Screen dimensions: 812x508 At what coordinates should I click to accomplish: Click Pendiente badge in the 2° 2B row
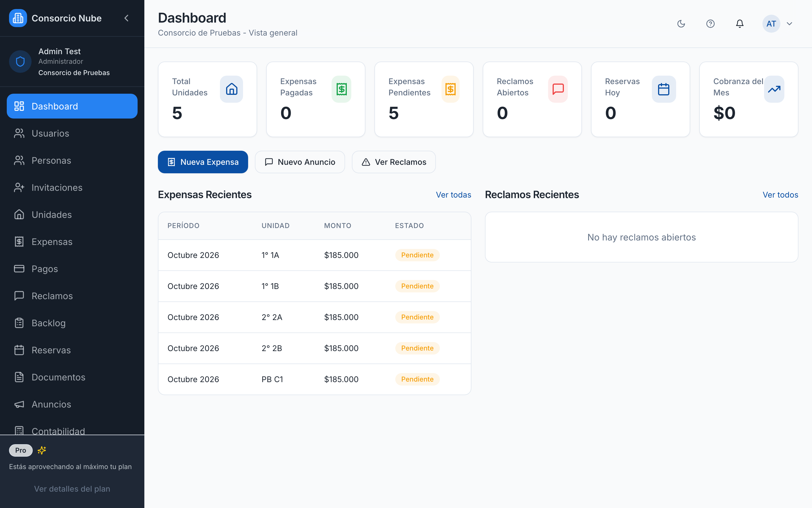coord(417,348)
